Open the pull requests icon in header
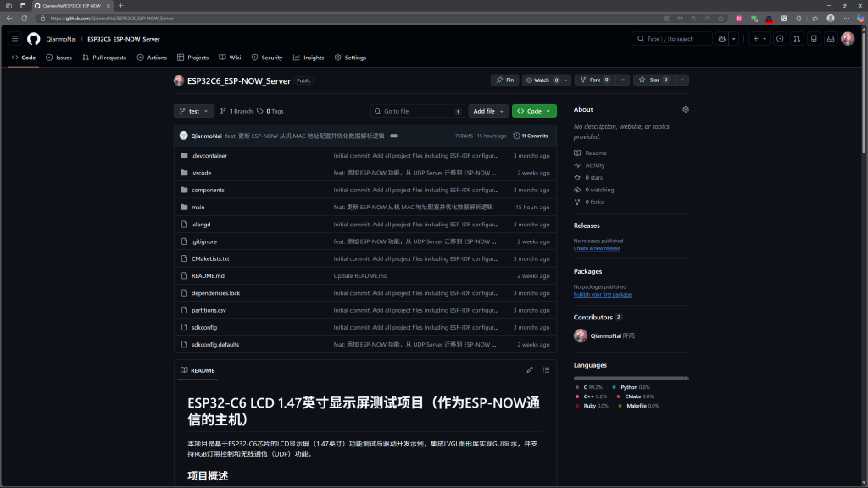The image size is (868, 488). coord(797,39)
